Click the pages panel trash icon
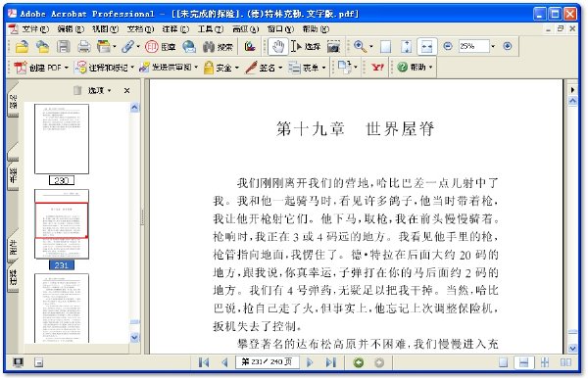Viewport: 588px width, 380px height. pos(77,90)
